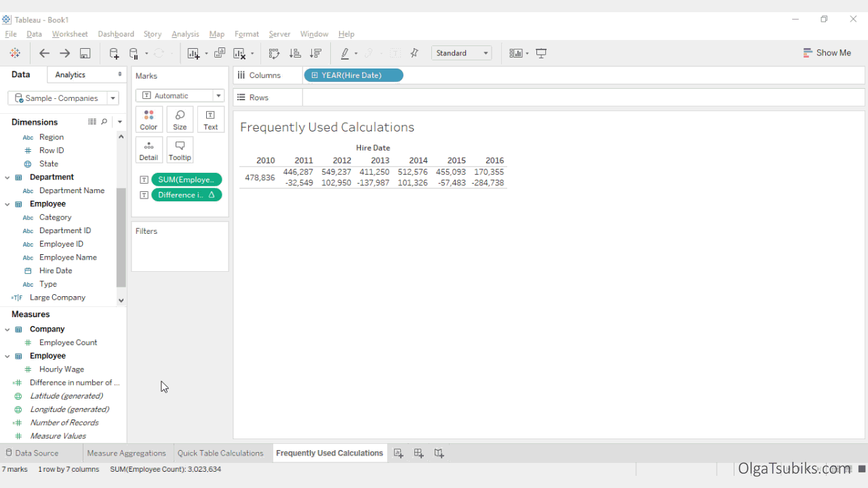The height and width of the screenshot is (488, 868).
Task: Swap rows and columns
Action: [274, 53]
